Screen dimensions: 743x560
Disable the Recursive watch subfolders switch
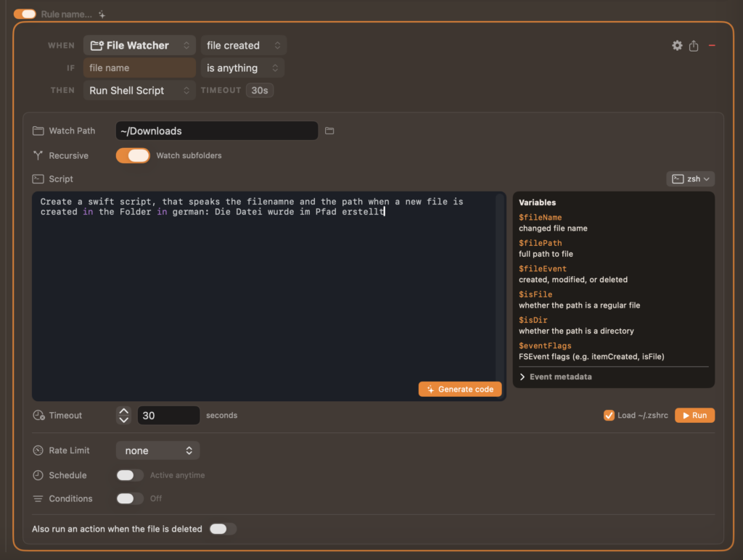[133, 155]
